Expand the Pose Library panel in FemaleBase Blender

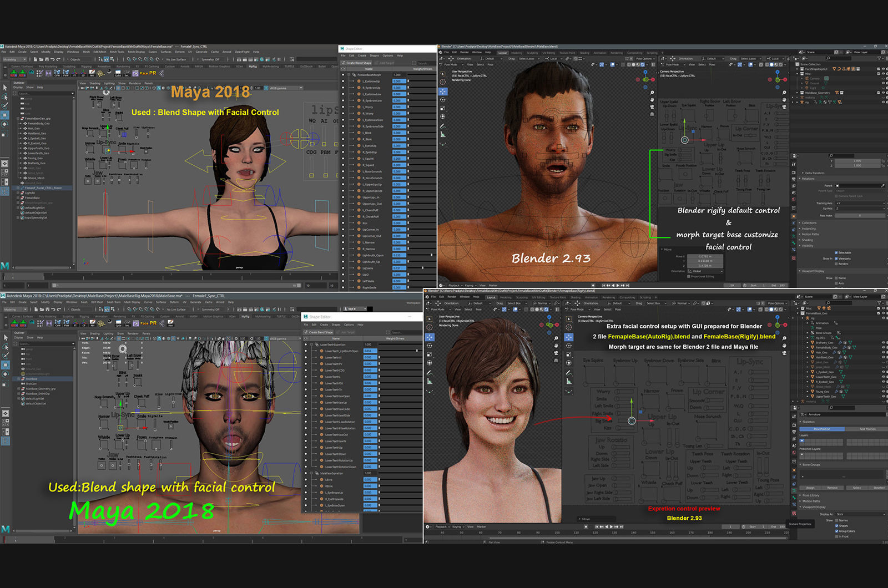811,495
